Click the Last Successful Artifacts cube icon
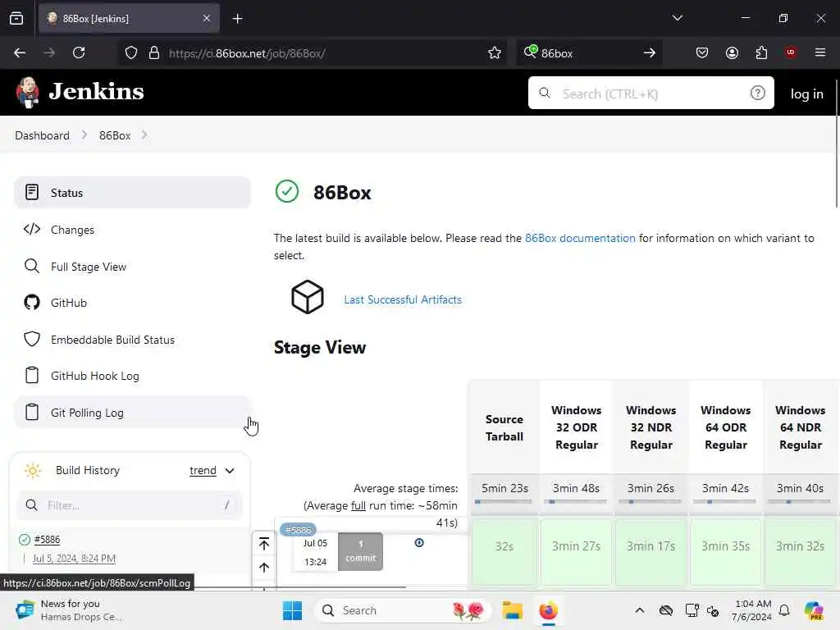The width and height of the screenshot is (840, 630). tap(308, 297)
